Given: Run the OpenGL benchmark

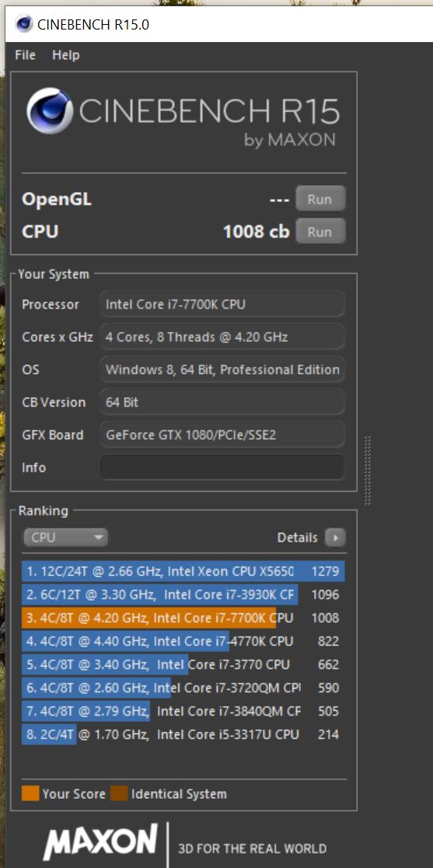Looking at the screenshot, I should coord(320,199).
